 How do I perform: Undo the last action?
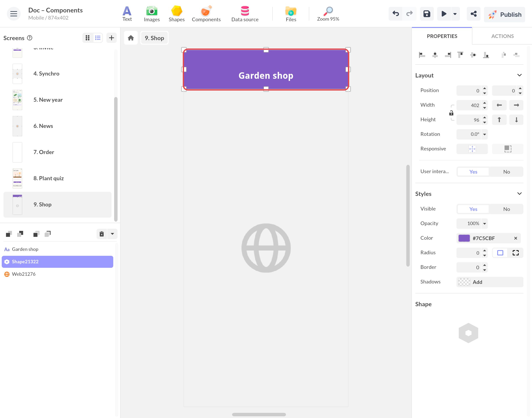tap(396, 14)
